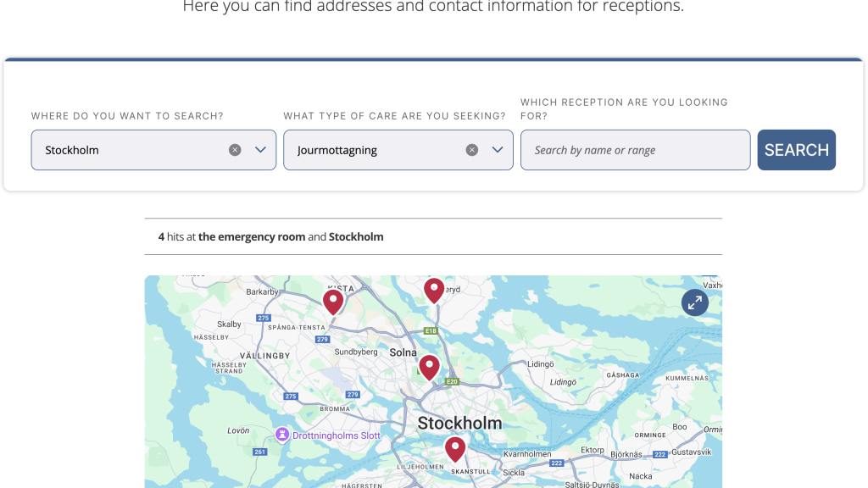Click the reception name search field
Screen dimensions: 868x488
click(x=635, y=150)
